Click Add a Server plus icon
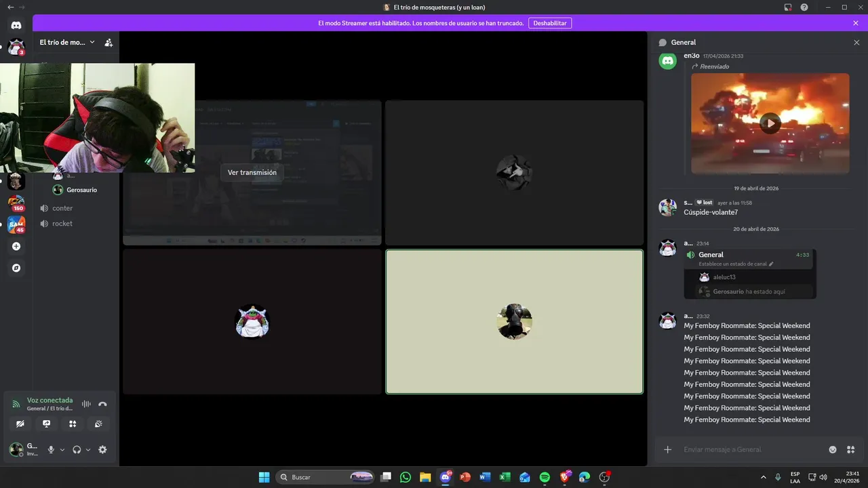This screenshot has width=868, height=488. (16, 246)
